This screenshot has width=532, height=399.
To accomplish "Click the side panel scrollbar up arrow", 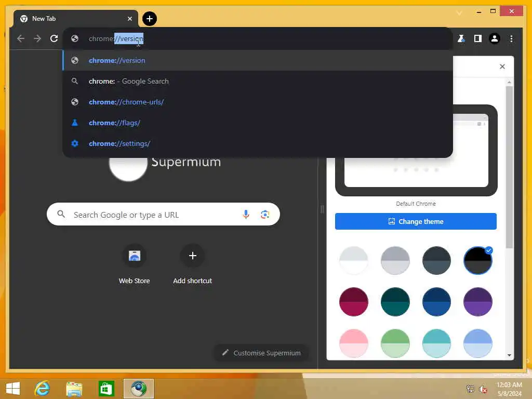I will coord(509,82).
